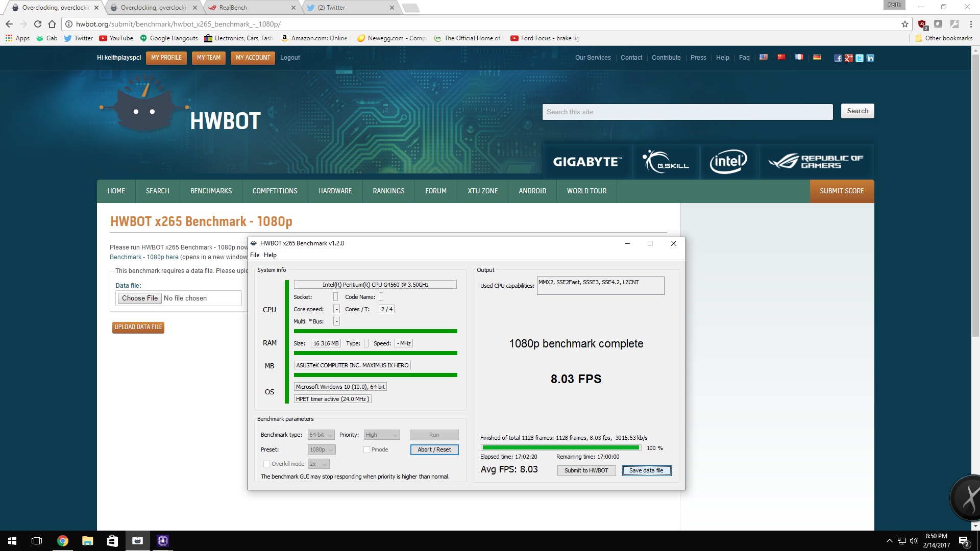Viewport: 980px width, 551px height.
Task: Open the RANKINGS navigation item
Action: (x=388, y=191)
